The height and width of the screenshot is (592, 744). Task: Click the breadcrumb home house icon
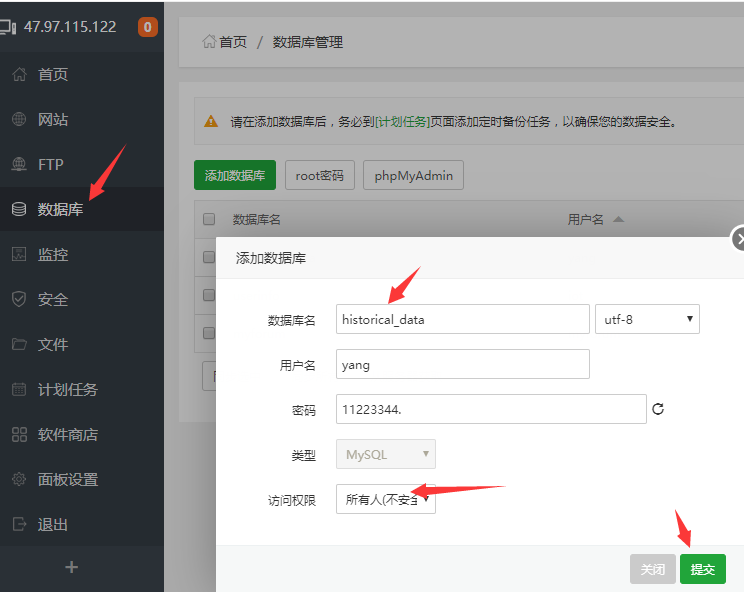pos(209,42)
